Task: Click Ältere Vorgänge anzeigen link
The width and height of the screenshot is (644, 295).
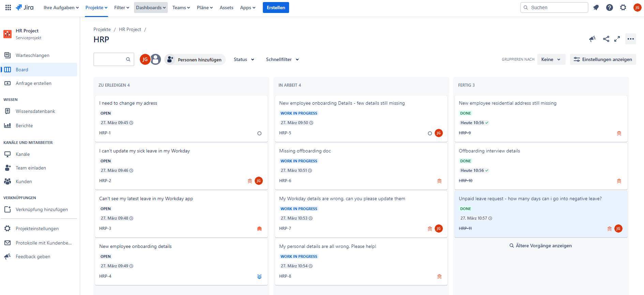Action: click(x=541, y=246)
